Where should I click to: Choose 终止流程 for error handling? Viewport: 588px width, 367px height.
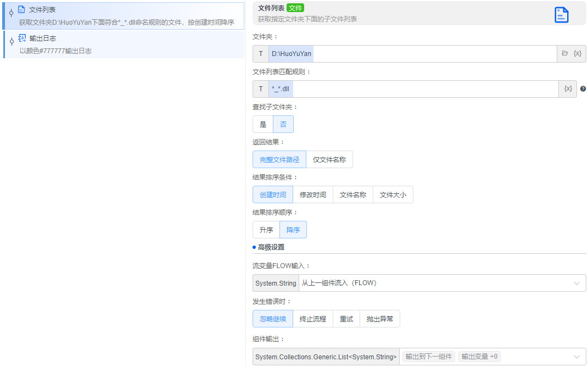click(312, 318)
